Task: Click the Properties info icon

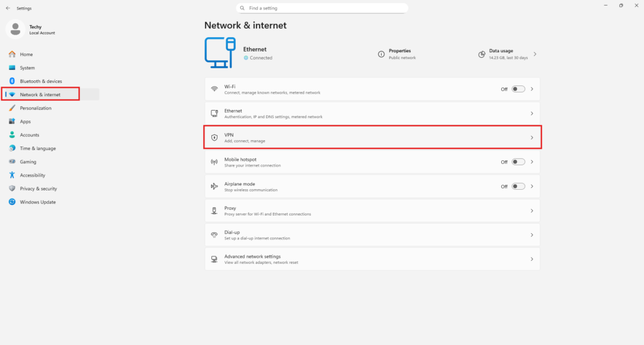Action: coord(381,54)
